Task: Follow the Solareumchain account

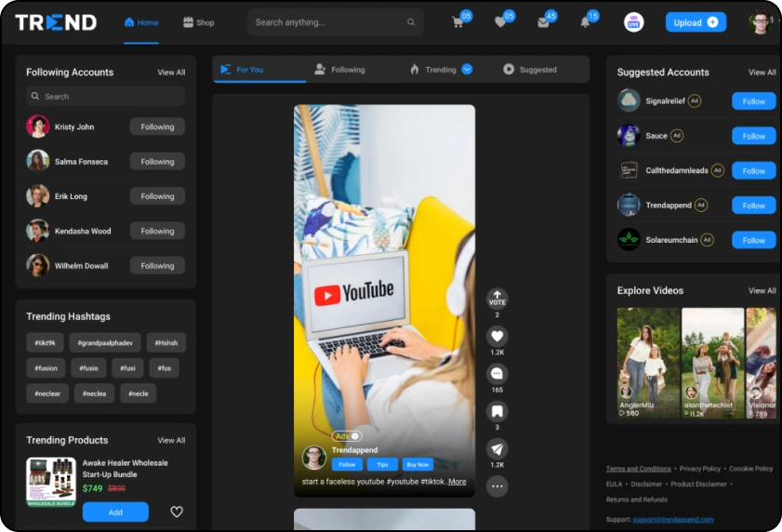Action: click(x=753, y=240)
